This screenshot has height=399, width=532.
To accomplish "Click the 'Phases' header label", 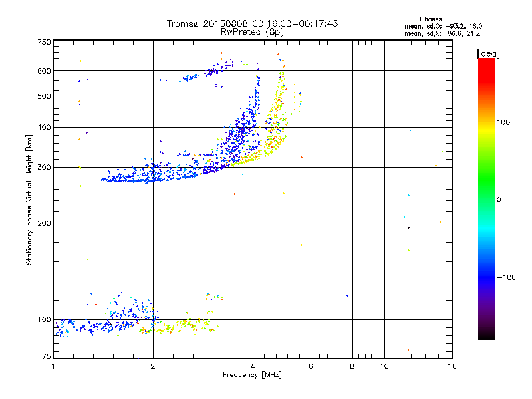I will pos(430,19).
